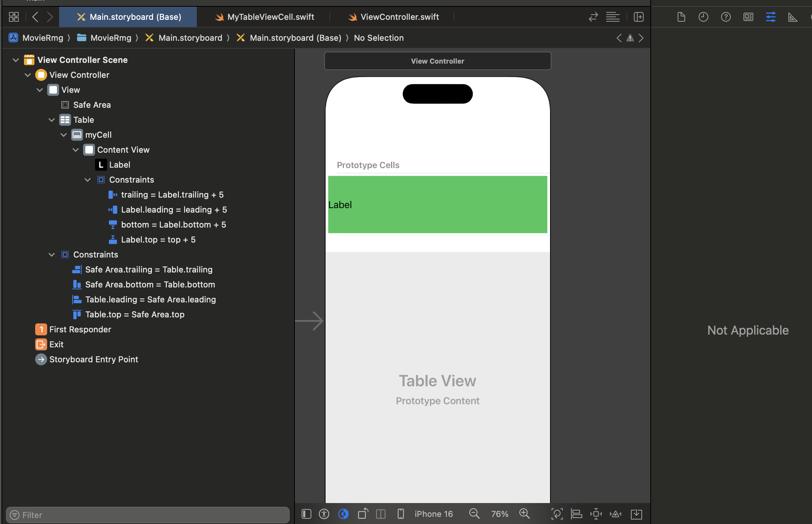Go forward to the next file
The width and height of the screenshot is (812, 524).
coord(50,17)
